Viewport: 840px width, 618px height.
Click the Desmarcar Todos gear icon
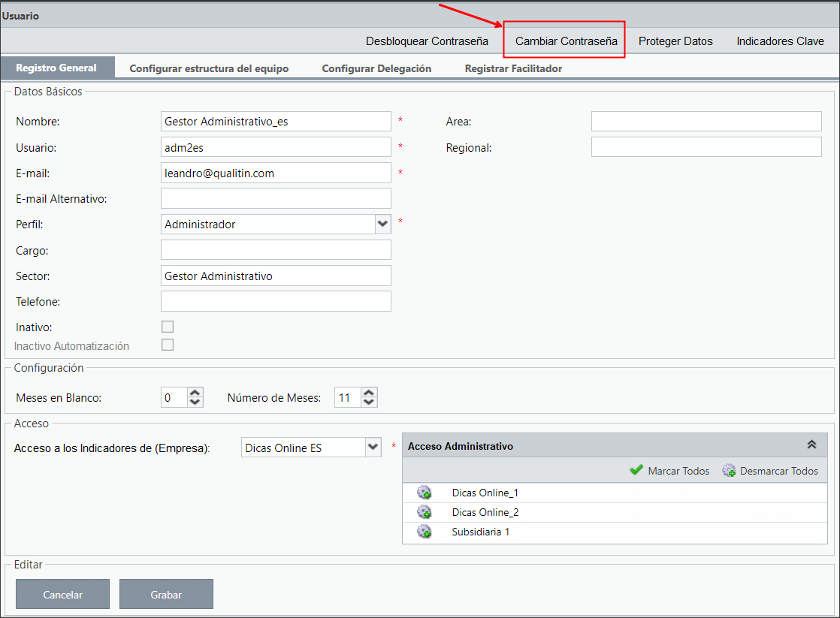pyautogui.click(x=729, y=471)
